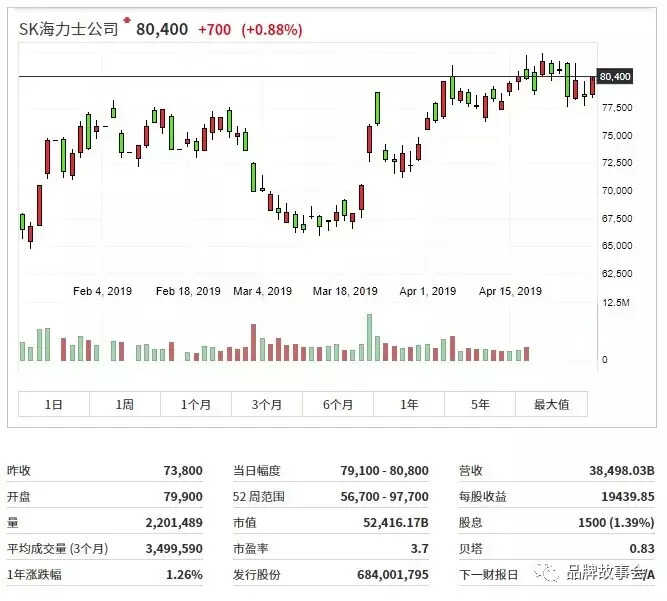Click the 65,000 price axis label
Screen dimensions: 667x601
point(617,245)
